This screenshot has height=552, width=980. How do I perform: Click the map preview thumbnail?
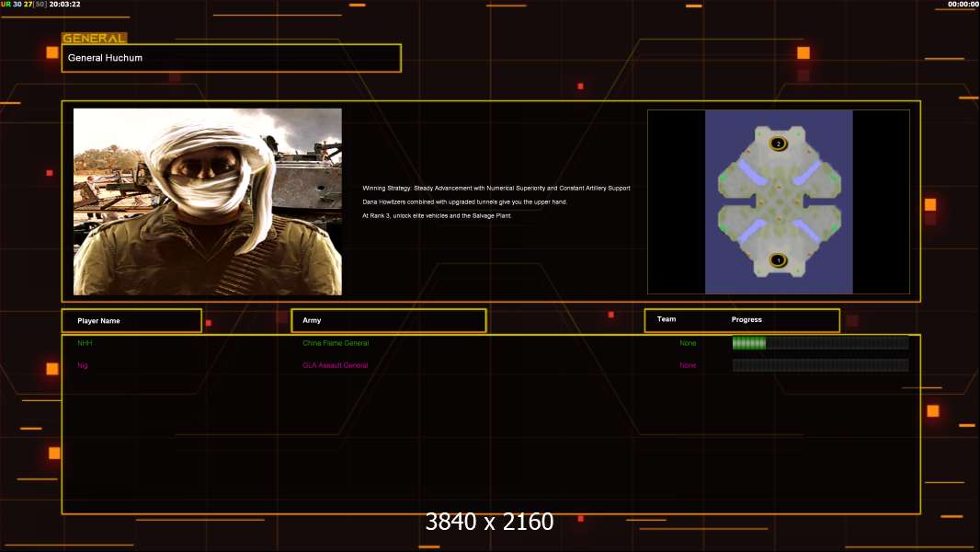778,201
